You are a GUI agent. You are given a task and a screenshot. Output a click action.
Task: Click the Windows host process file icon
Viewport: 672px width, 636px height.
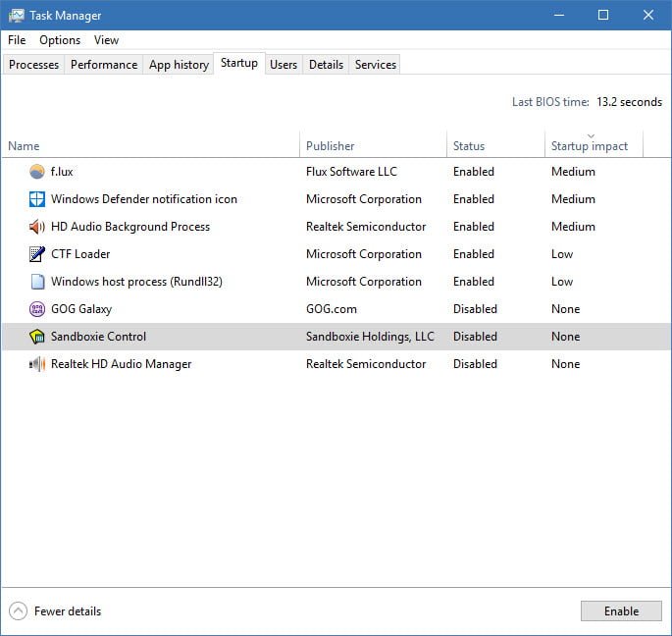(37, 282)
